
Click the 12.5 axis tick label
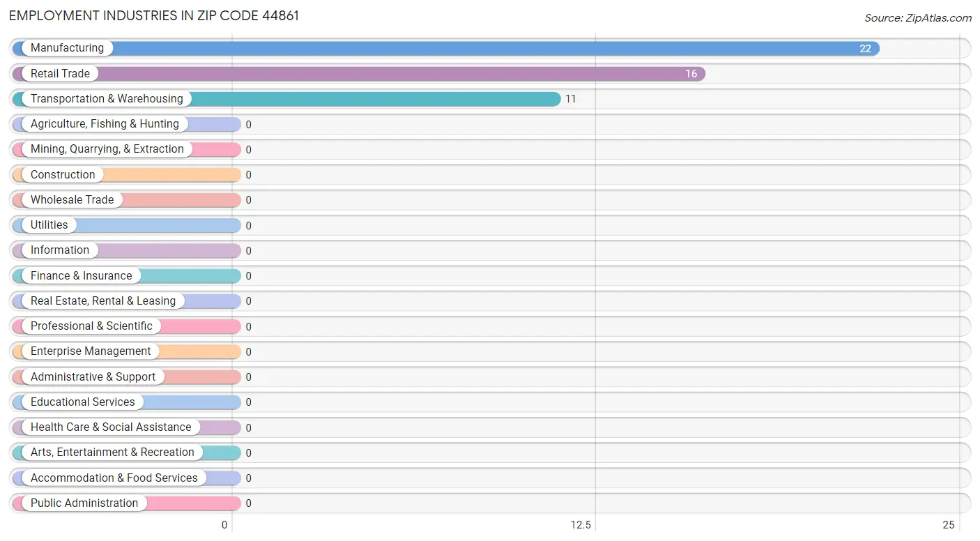(581, 525)
